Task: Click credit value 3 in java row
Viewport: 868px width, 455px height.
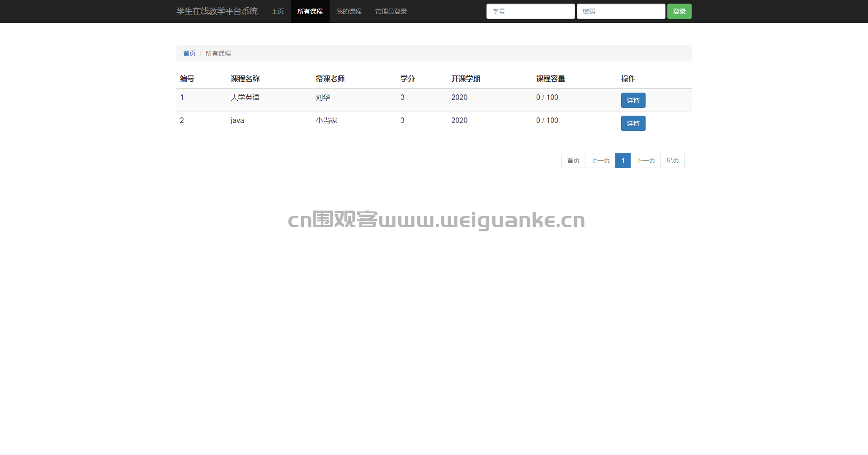Action: tap(402, 120)
